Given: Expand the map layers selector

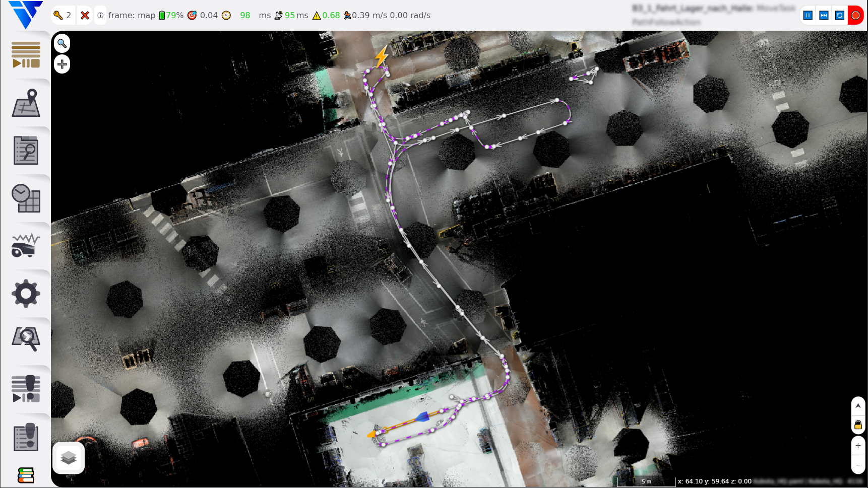Looking at the screenshot, I should point(69,458).
